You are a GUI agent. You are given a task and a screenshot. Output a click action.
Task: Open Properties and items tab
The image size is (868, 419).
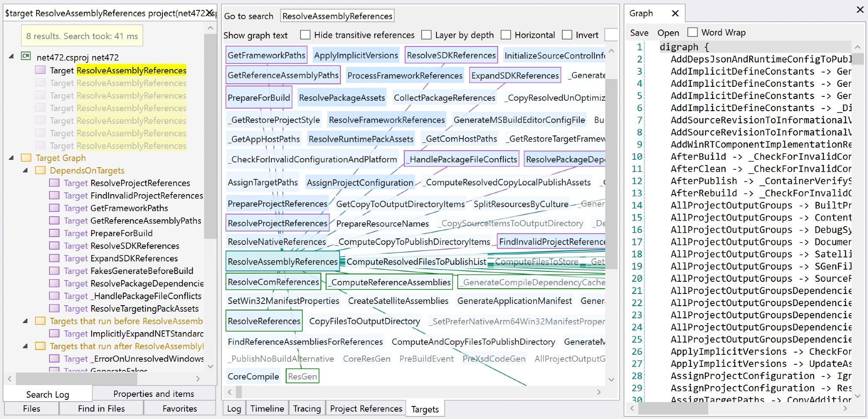[154, 394]
